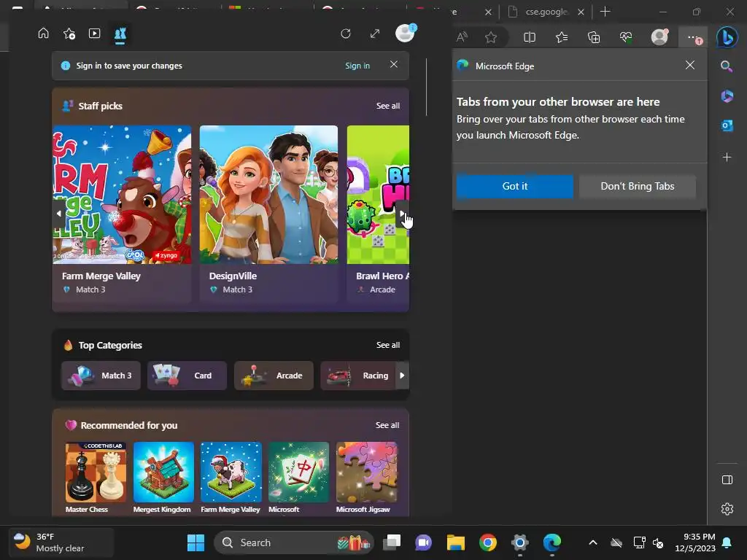The image size is (747, 560).
Task: Open a new tab with plus button
Action: click(605, 12)
